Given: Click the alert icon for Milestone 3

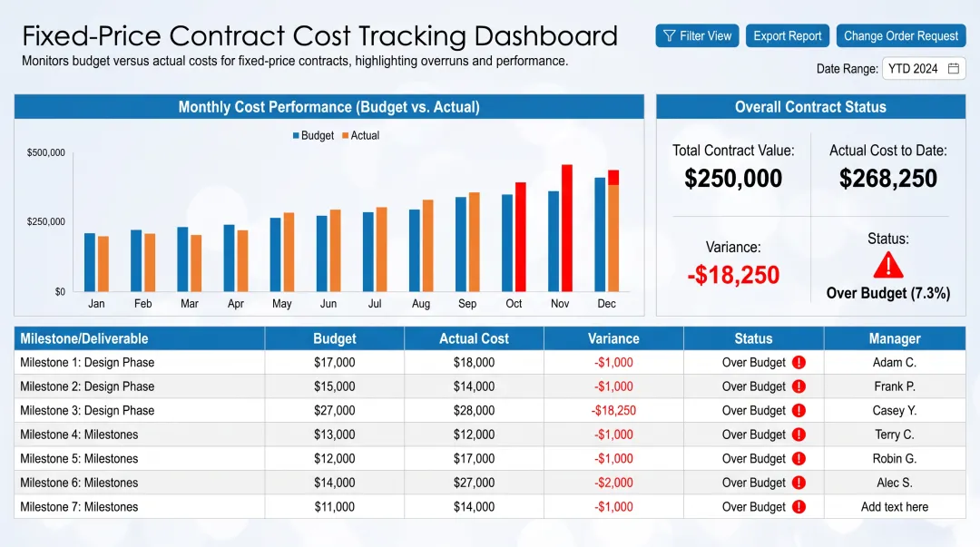Looking at the screenshot, I should pos(799,411).
